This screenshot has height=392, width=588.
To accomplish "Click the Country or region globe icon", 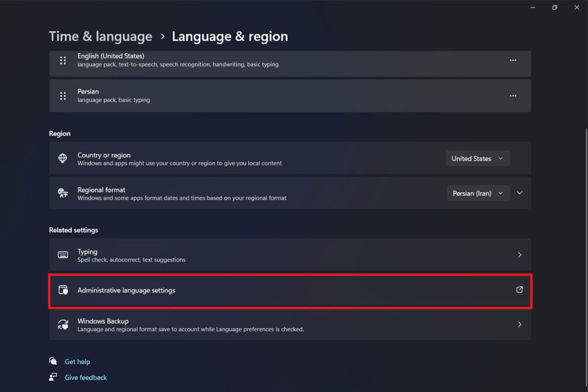I will (63, 158).
